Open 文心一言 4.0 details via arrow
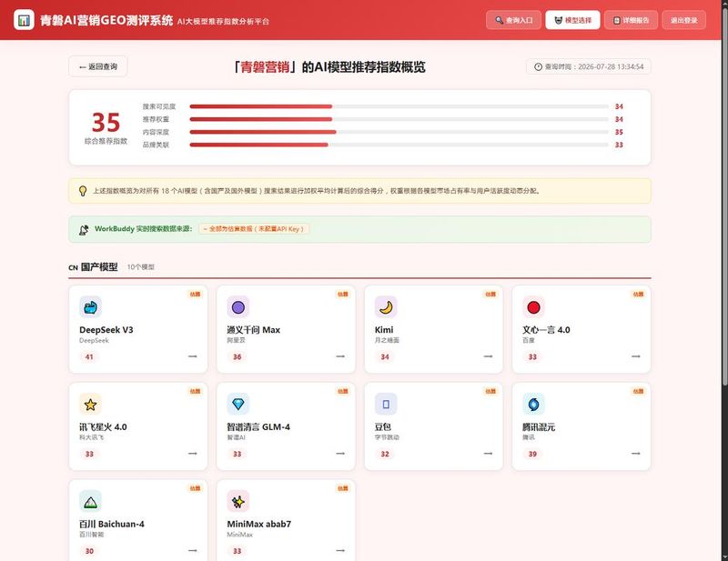The image size is (728, 561). coord(635,356)
